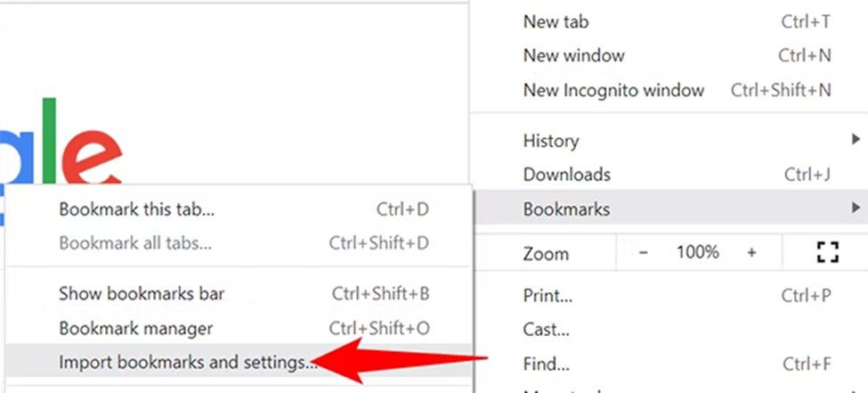
Task: Open the Bookmark manager
Action: pyautogui.click(x=135, y=328)
